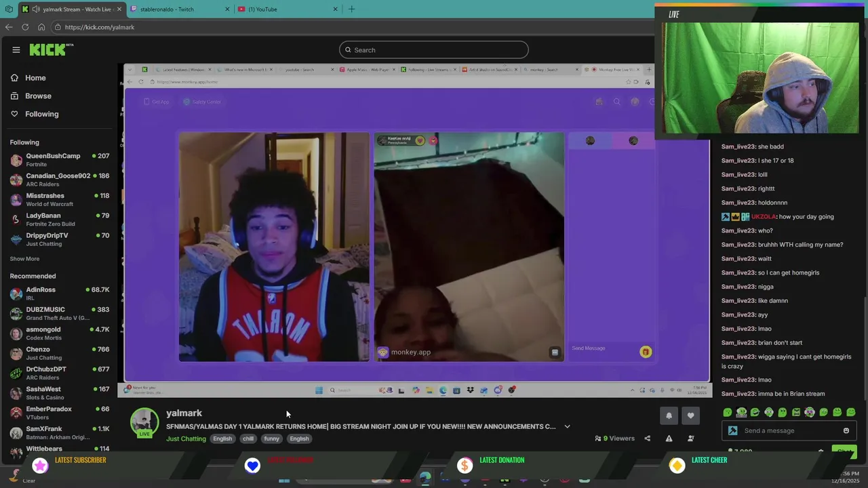Click the first English tag beside Just Chatting
Screen dimensions: 868x488
222,439
